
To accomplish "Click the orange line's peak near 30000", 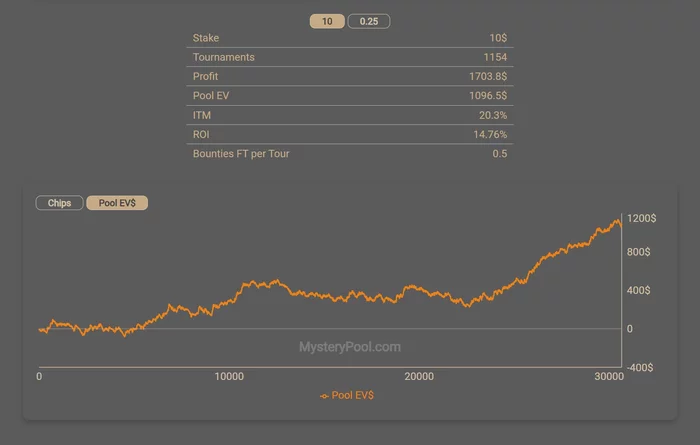I will (618, 220).
